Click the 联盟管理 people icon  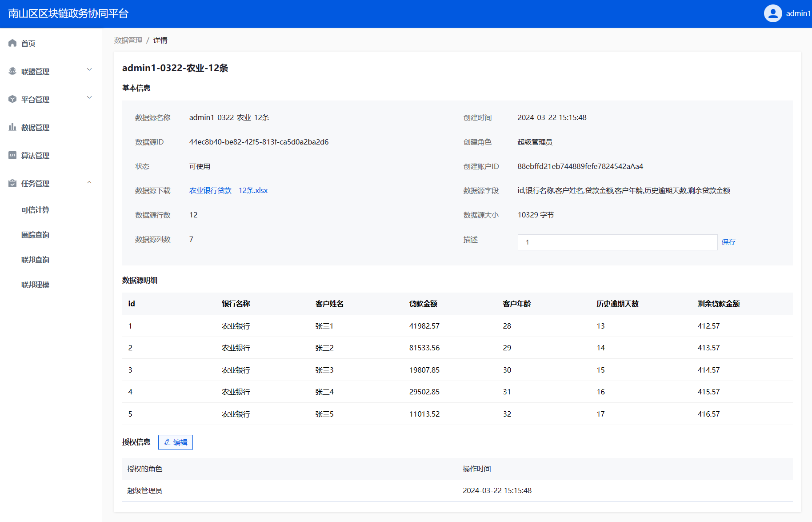pos(12,71)
